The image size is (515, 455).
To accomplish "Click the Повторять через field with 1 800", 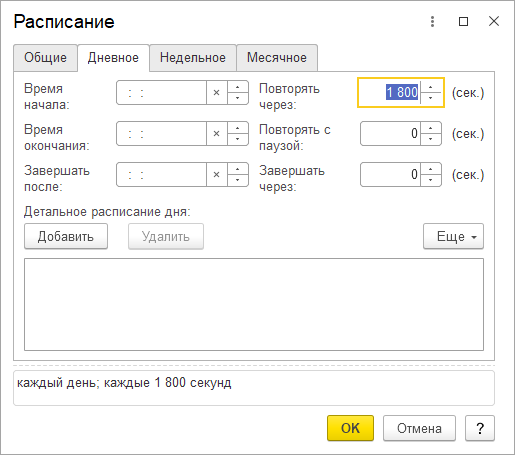I will (389, 92).
